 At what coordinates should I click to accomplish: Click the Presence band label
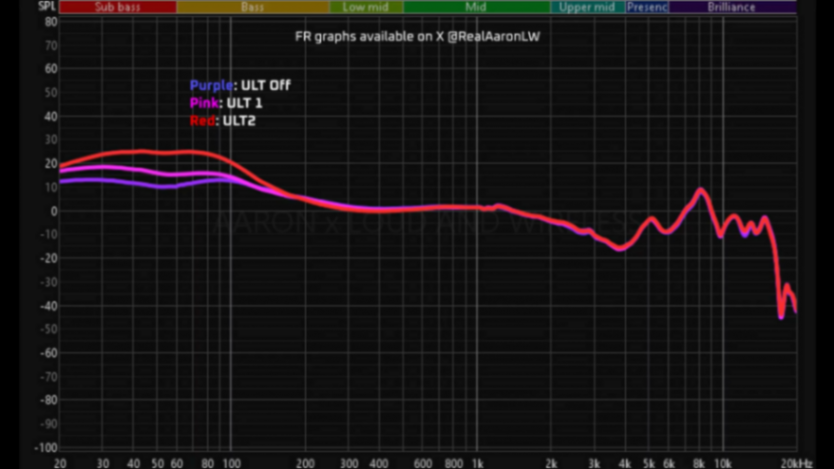(x=647, y=7)
